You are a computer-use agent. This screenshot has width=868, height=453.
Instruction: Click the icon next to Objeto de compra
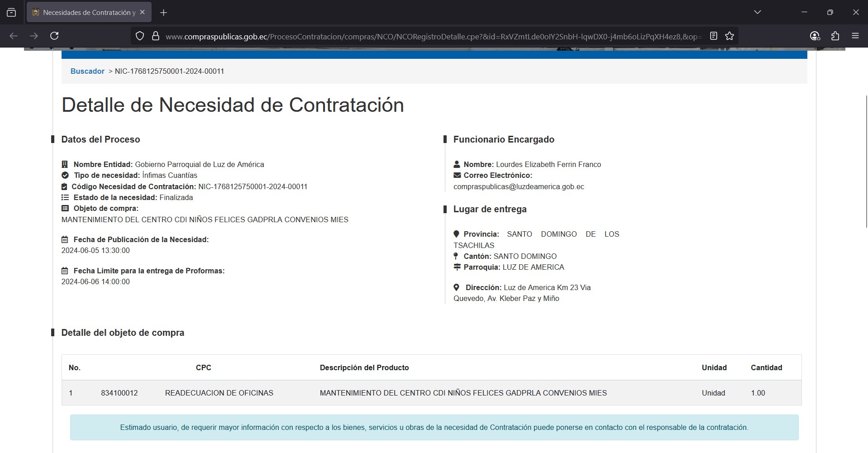pyautogui.click(x=65, y=208)
